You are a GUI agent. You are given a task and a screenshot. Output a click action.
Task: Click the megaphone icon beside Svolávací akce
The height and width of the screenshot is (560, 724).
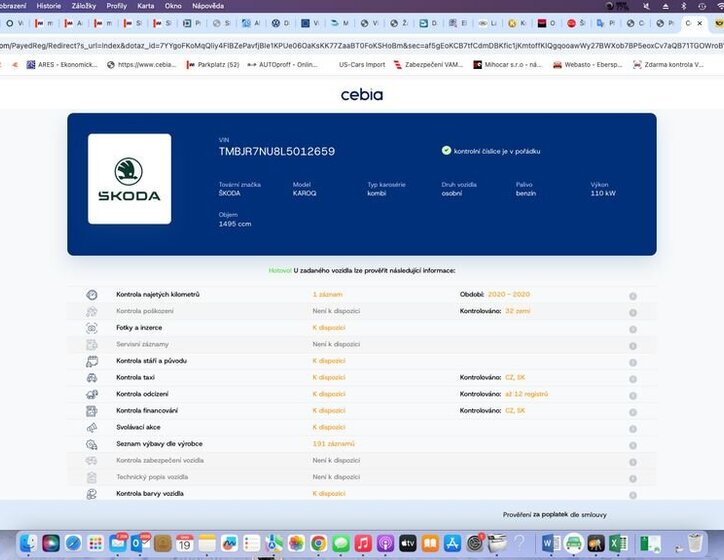92,427
